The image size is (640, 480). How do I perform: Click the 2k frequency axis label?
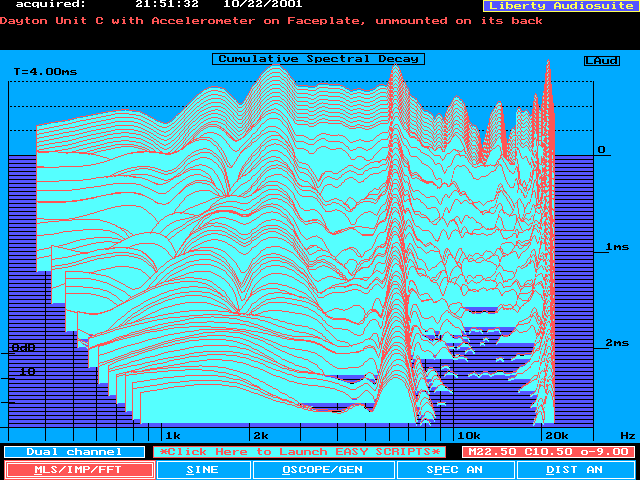point(260,436)
